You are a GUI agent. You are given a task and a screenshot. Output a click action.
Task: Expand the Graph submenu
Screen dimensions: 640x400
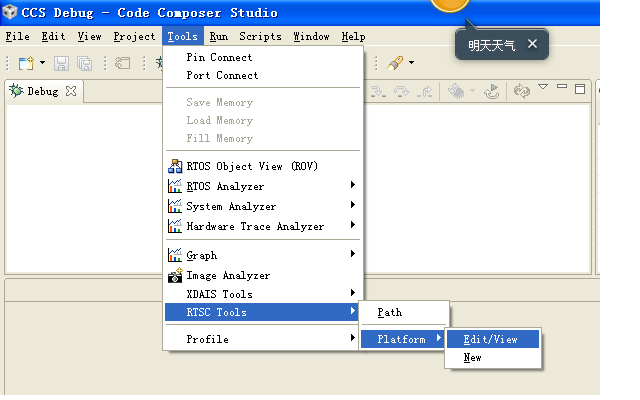263,256
